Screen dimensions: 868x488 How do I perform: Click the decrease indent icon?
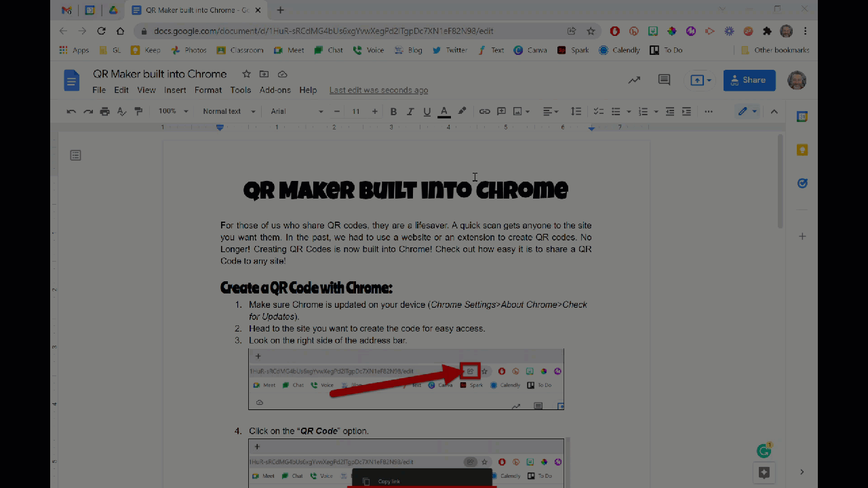tap(670, 111)
